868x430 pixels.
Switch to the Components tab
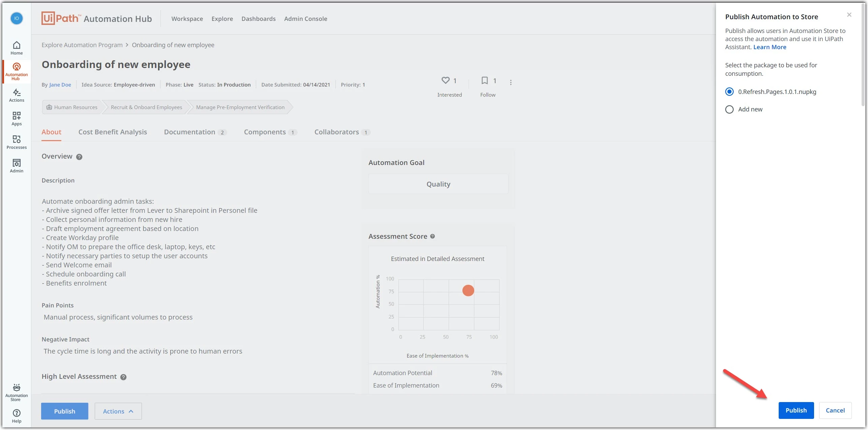(270, 132)
